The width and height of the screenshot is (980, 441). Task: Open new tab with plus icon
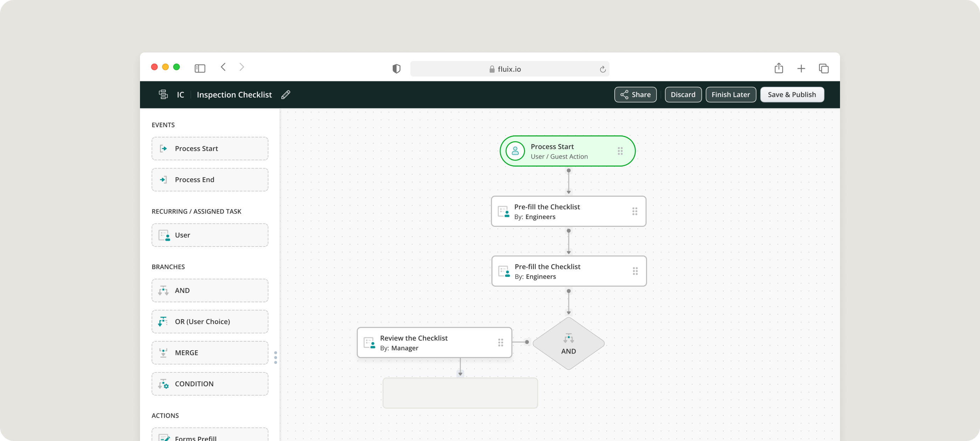801,69
